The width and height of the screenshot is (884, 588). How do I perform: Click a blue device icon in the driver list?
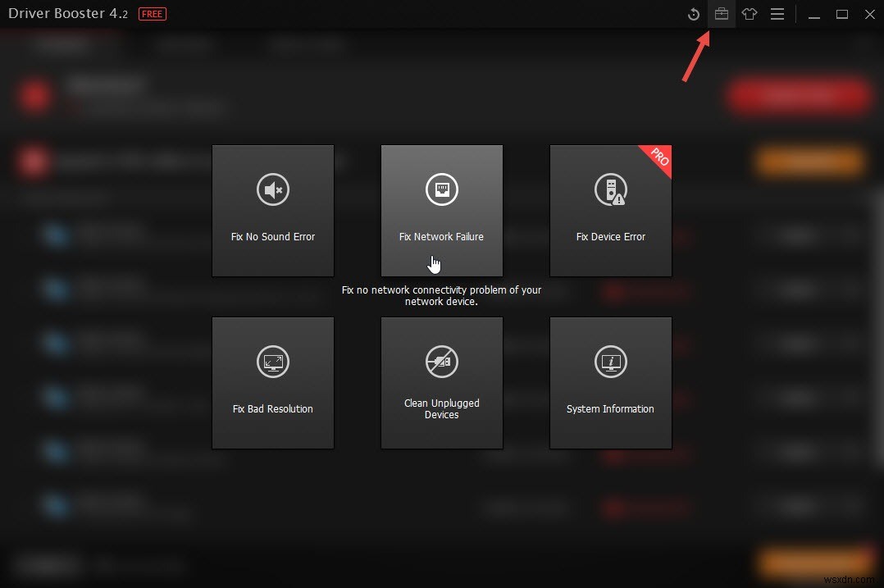pyautogui.click(x=56, y=235)
